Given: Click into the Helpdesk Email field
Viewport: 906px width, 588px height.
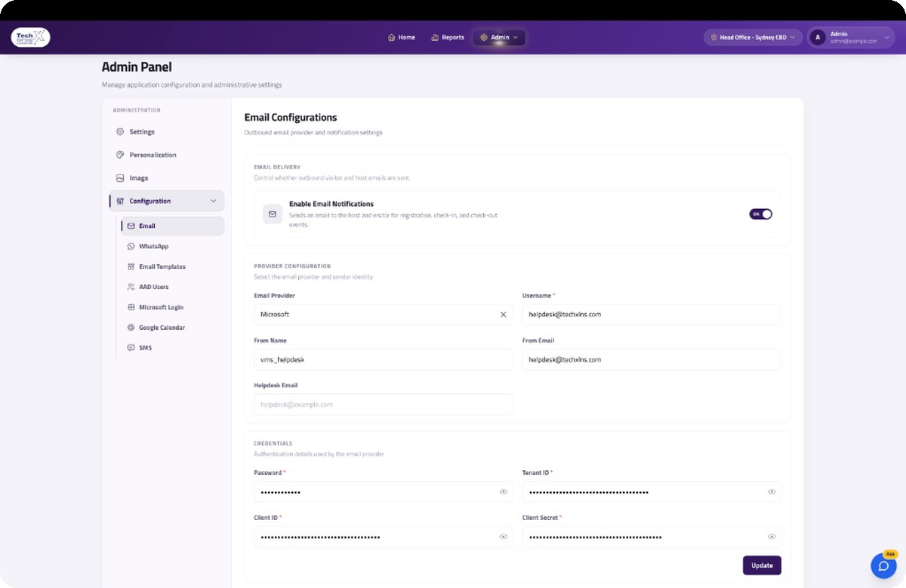Looking at the screenshot, I should click(384, 405).
